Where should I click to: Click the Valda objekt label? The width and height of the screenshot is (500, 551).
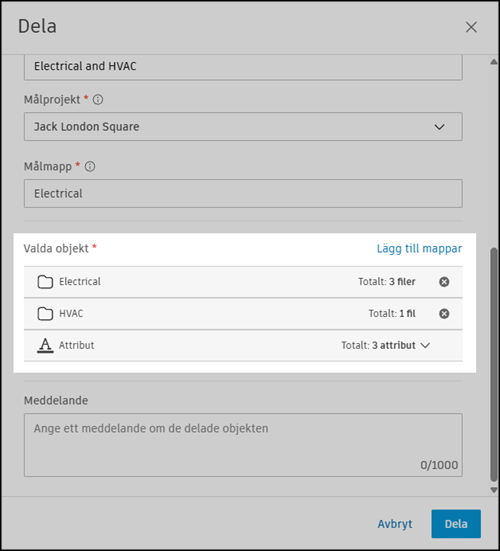(56, 248)
